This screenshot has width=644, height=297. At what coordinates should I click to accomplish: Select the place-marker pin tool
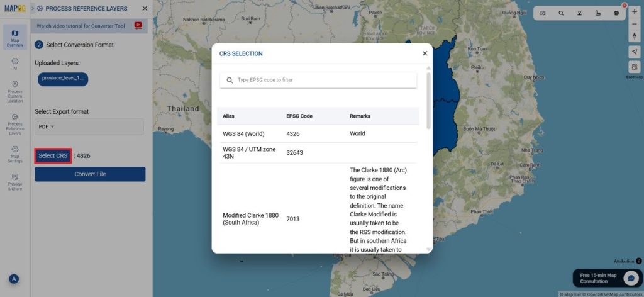579,13
